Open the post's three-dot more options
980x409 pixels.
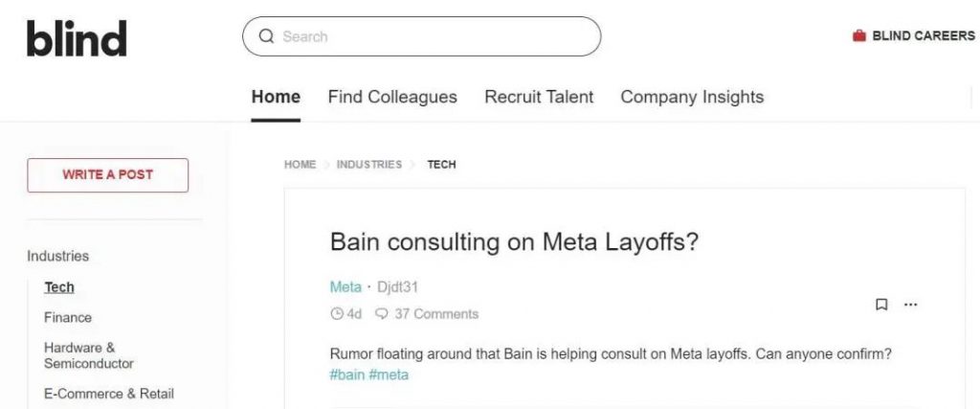coord(910,305)
